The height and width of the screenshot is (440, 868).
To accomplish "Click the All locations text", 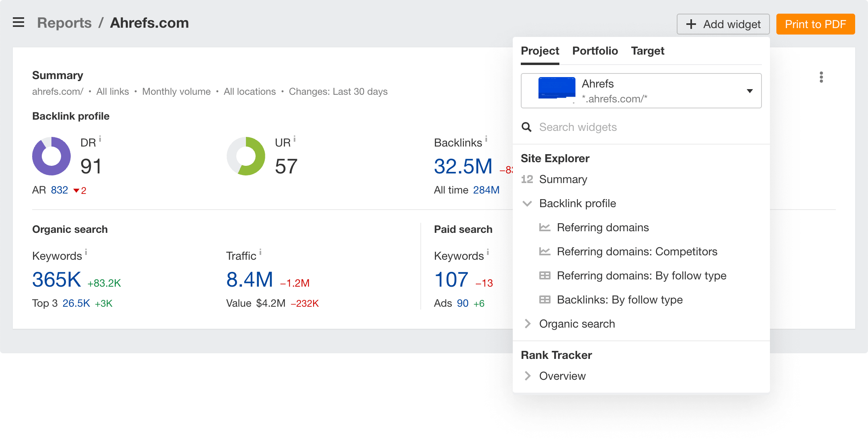I will [x=250, y=92].
